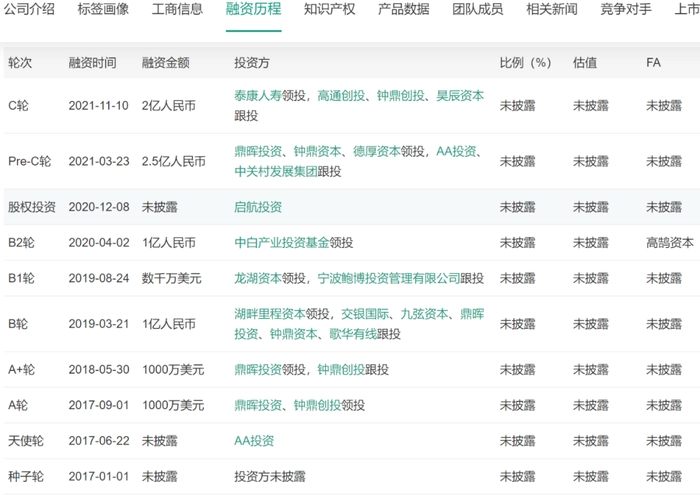Open 德厚资本 in Pre-C round
Image resolution: width=700 pixels, height=496 pixels.
[377, 152]
